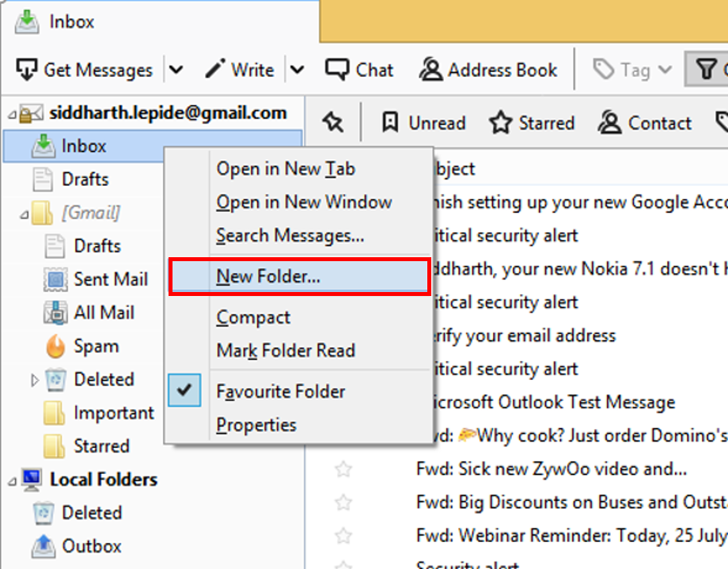Screen dimensions: 728x569
Task: Select the Local Folders computer icon
Action: 32,480
